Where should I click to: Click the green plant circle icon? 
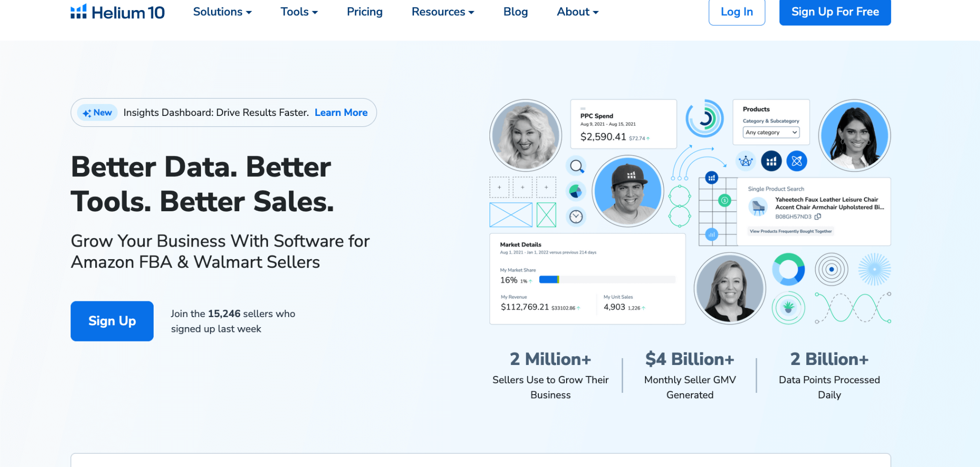tap(789, 308)
